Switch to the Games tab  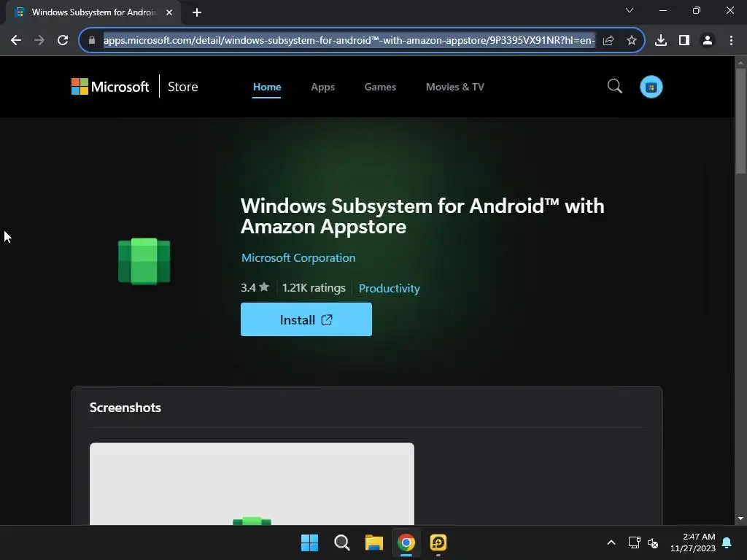pyautogui.click(x=380, y=87)
